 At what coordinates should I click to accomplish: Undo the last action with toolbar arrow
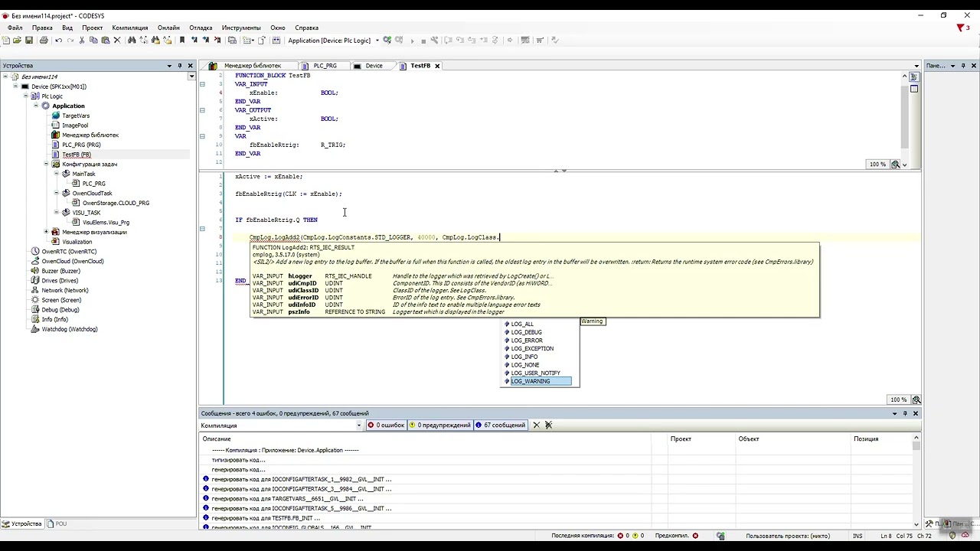click(x=58, y=41)
